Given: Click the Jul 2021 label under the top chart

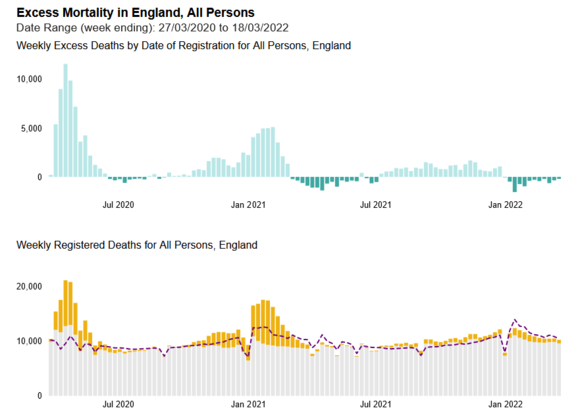Looking at the screenshot, I should coord(375,205).
